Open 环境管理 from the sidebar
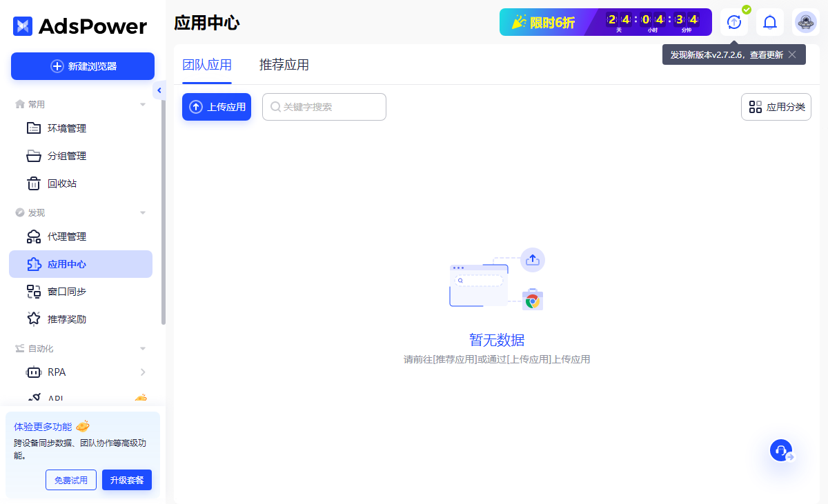 point(67,128)
